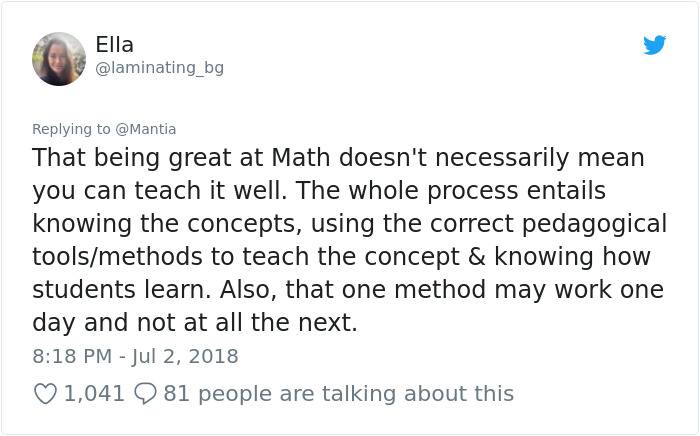The height and width of the screenshot is (436, 700).
Task: Click the 1,041 likes count
Action: click(94, 394)
